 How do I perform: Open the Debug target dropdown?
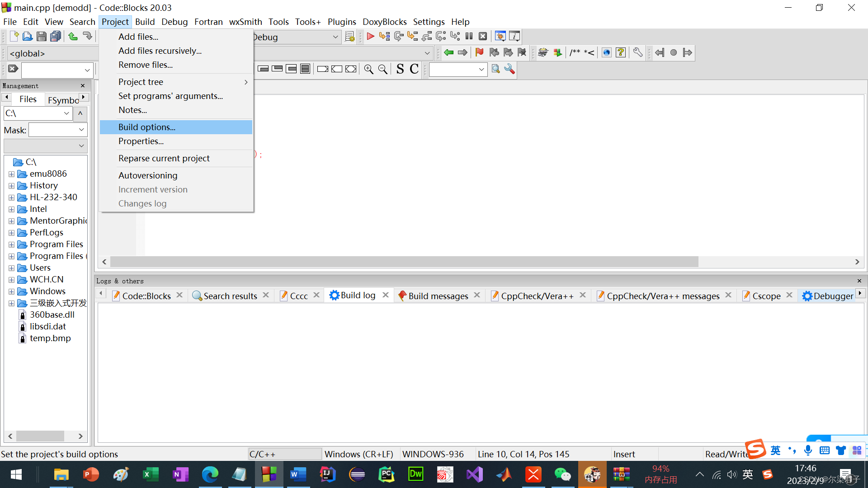click(335, 37)
